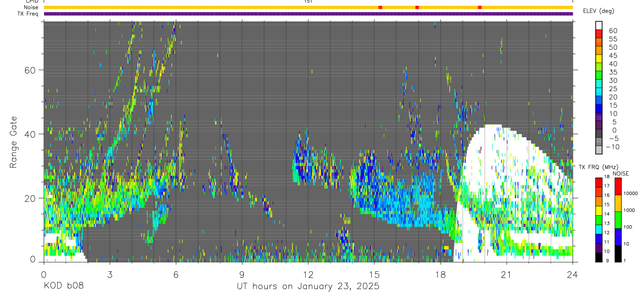
Task: Click the '100' label on NOISE scale
Action: (x=628, y=227)
